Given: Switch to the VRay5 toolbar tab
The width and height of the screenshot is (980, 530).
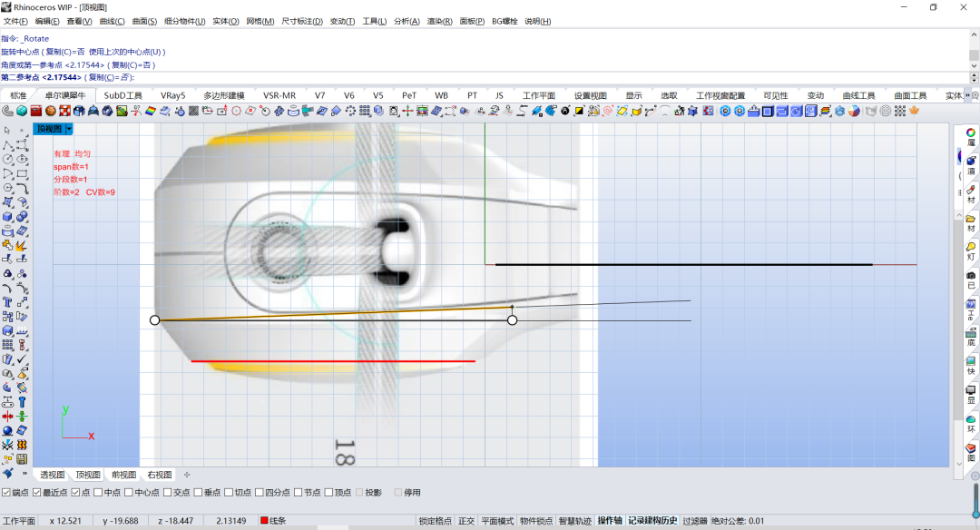Looking at the screenshot, I should (173, 95).
